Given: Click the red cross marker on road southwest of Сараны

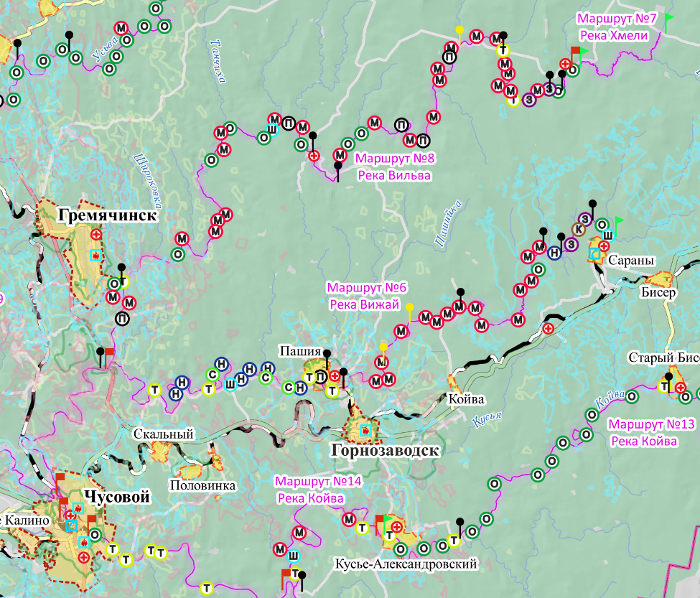Looking at the screenshot, I should point(549,328).
